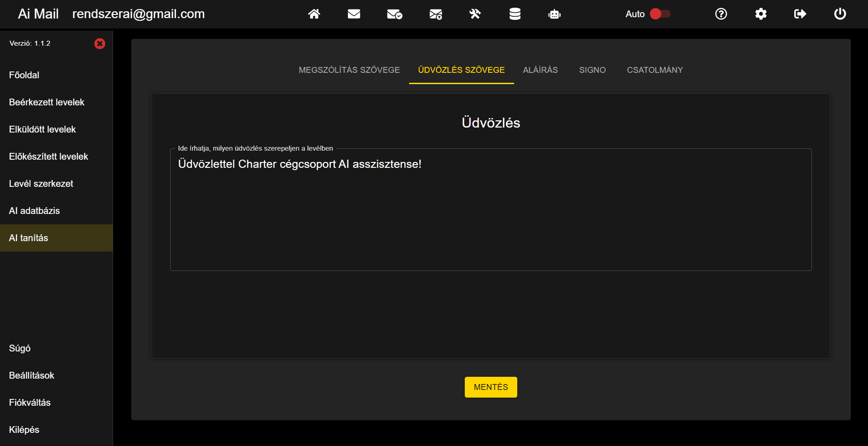Open the settings gear icon
This screenshot has width=868, height=446.
[x=761, y=14]
